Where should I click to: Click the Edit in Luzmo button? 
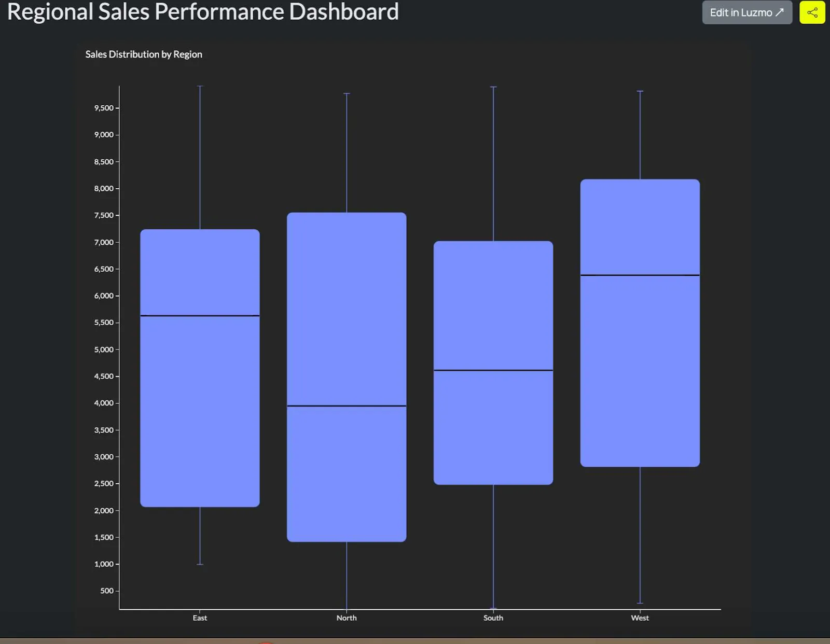[747, 12]
